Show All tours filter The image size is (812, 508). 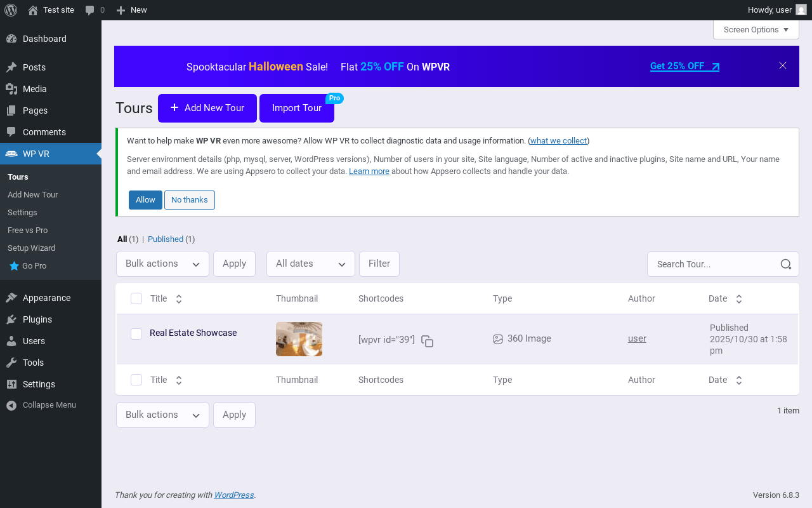coord(122,239)
